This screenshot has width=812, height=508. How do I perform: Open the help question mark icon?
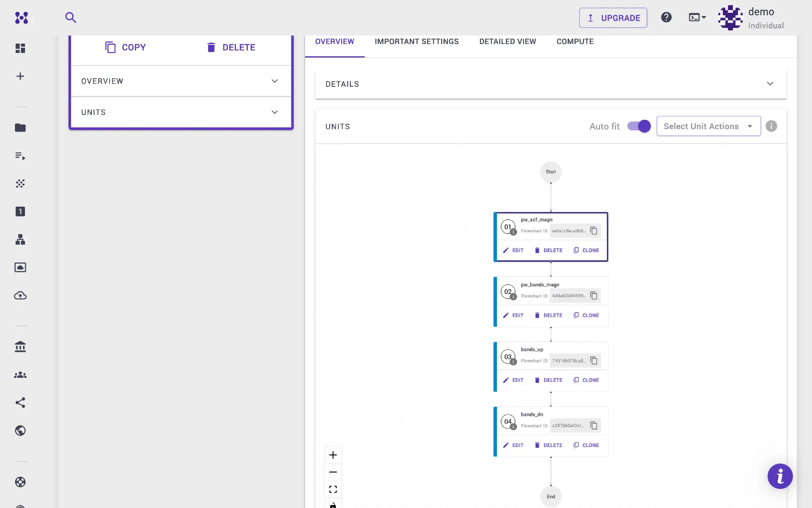(666, 17)
